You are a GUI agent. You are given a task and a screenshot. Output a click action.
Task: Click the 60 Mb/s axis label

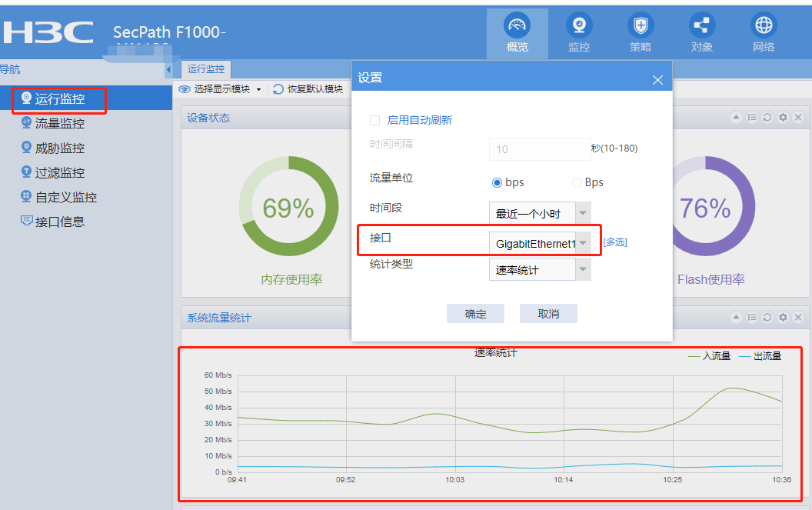pos(218,375)
